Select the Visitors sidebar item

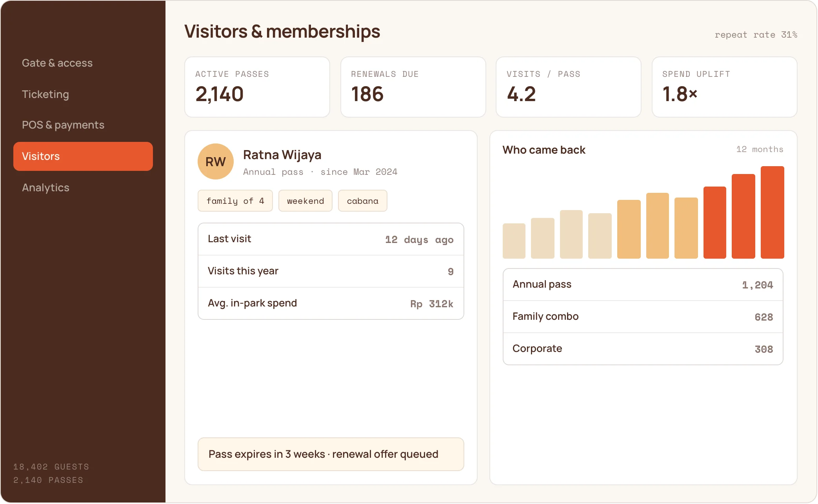pos(83,156)
